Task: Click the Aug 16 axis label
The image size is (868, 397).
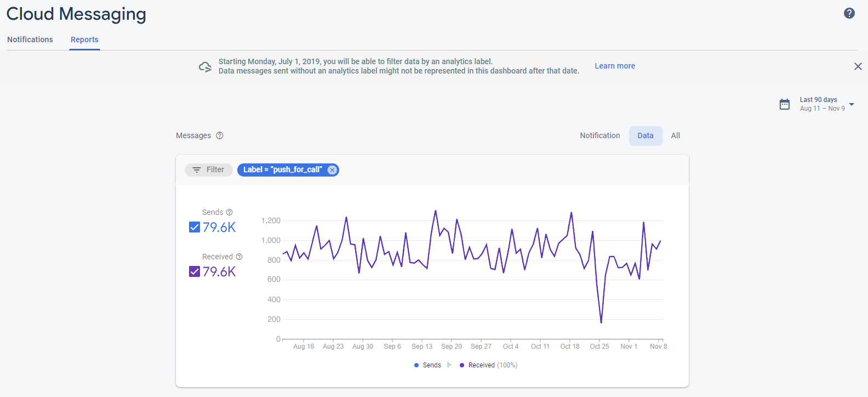Action: 304,347
